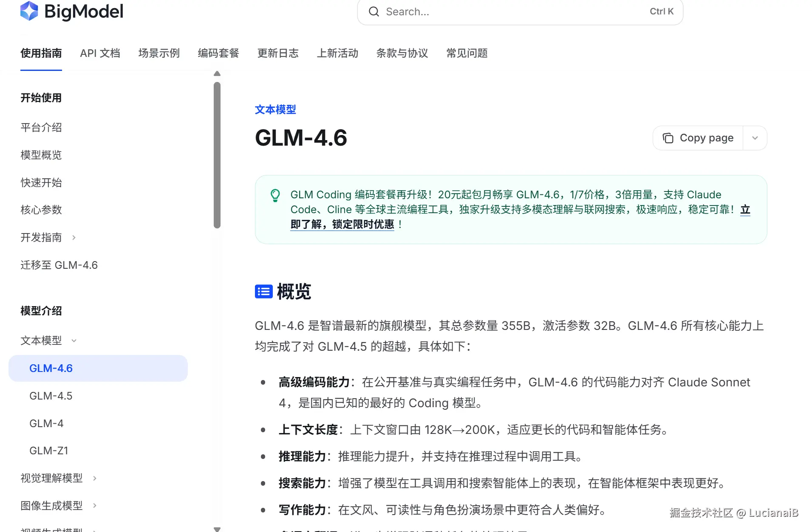The height and width of the screenshot is (532, 812).
Task: Click the 模型介绍 sidebar heading
Action: [41, 311]
